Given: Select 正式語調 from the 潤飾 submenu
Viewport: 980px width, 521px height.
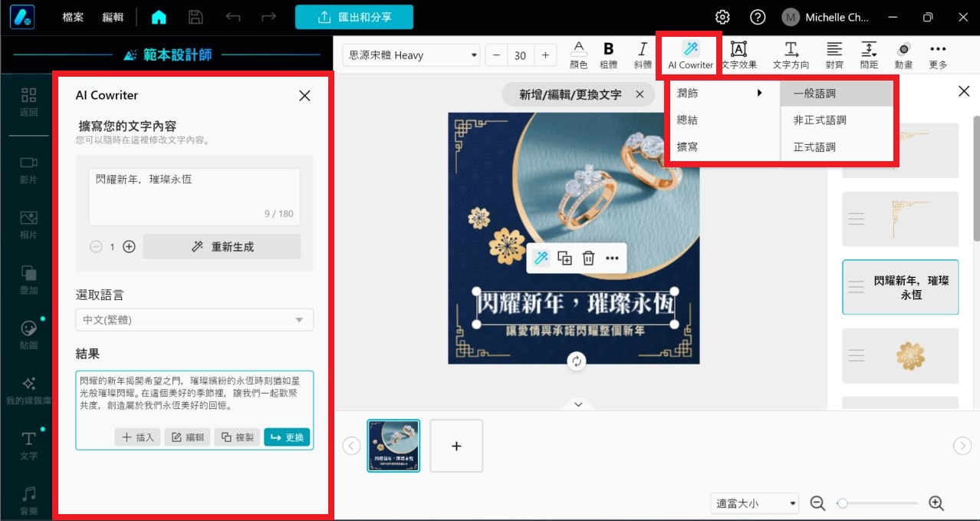Looking at the screenshot, I should click(x=814, y=147).
